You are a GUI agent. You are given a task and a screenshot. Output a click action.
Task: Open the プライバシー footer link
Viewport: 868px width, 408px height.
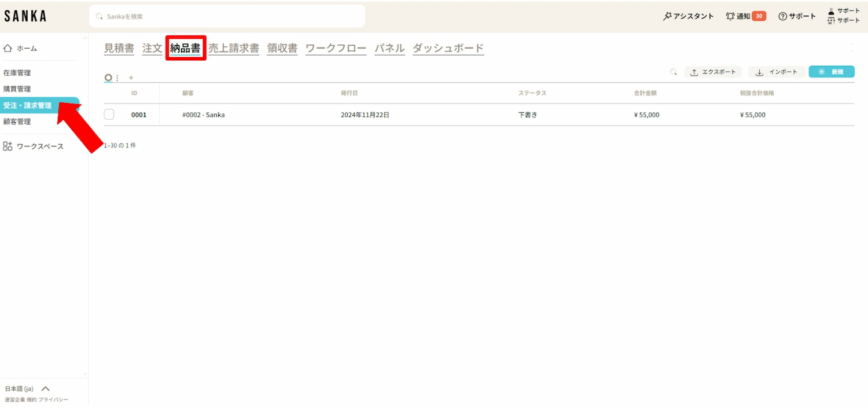[x=53, y=400]
